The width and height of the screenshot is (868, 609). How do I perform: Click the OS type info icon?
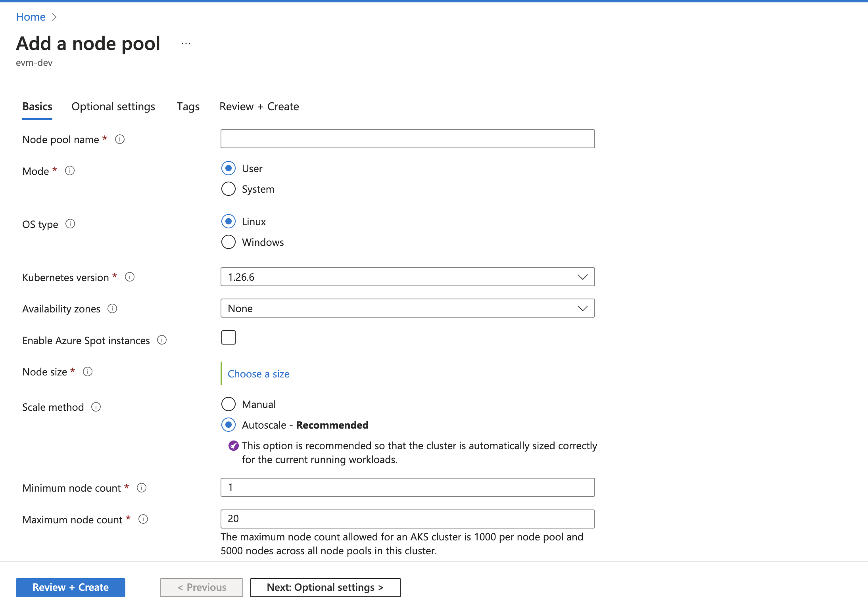click(x=70, y=224)
